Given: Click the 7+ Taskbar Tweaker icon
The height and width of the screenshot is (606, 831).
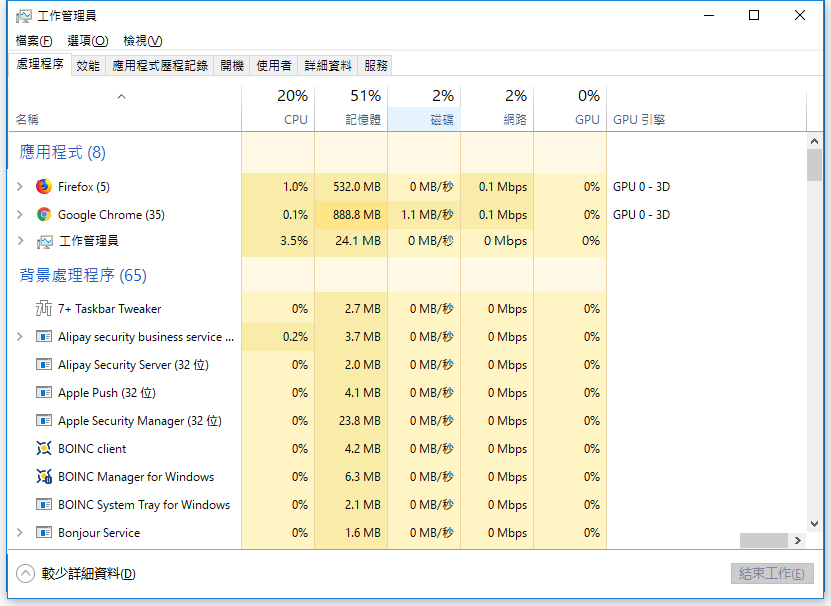Looking at the screenshot, I should (x=44, y=309).
